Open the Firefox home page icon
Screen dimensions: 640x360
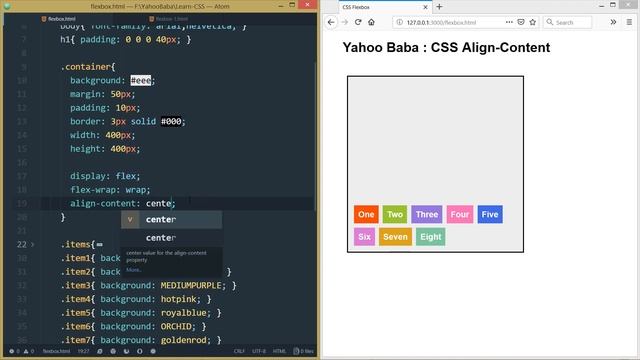pos(371,22)
